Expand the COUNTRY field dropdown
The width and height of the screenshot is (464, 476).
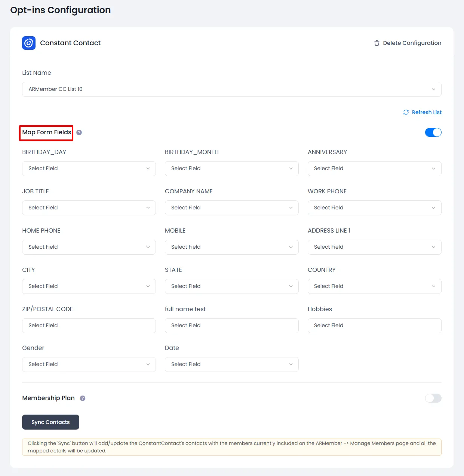tap(374, 286)
